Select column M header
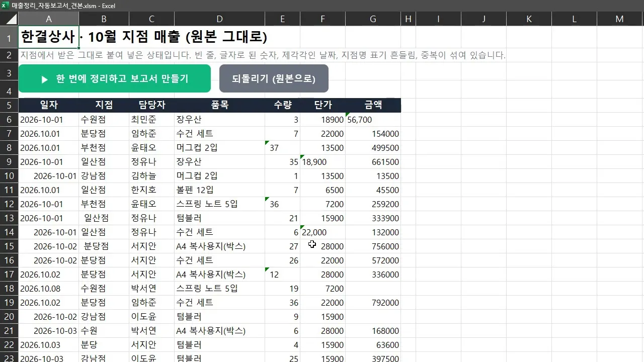The height and width of the screenshot is (362, 644). 619,19
